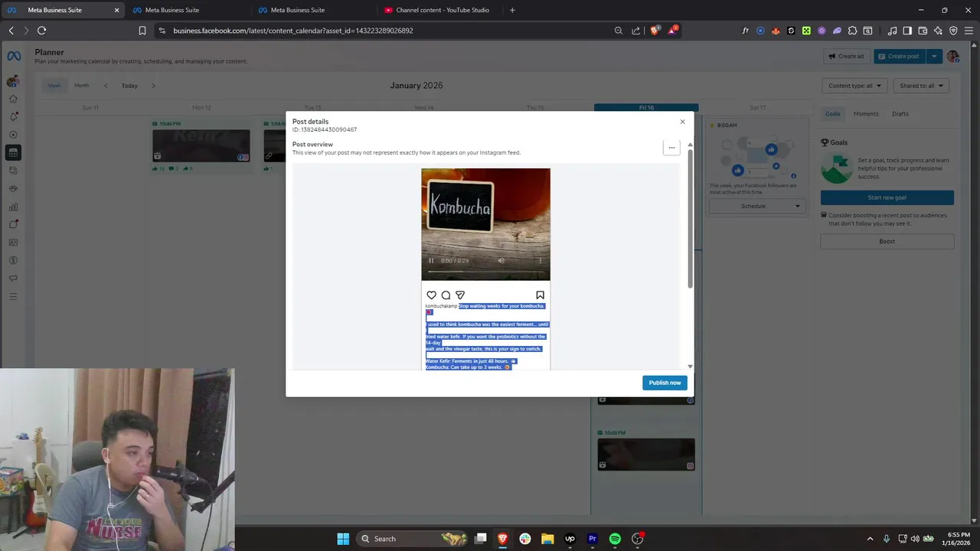Screen dimensions: 980x551
Task: Click the Start new goal button
Action: [x=887, y=197]
